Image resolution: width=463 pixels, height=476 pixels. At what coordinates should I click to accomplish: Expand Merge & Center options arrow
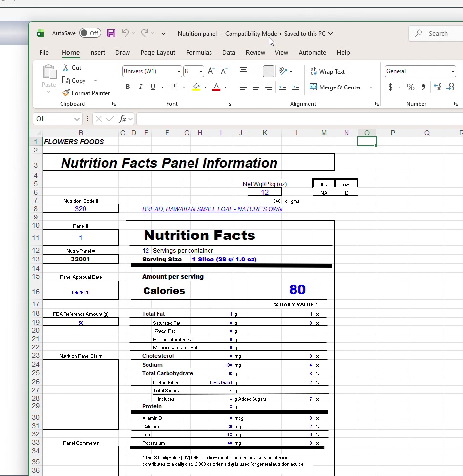point(371,87)
